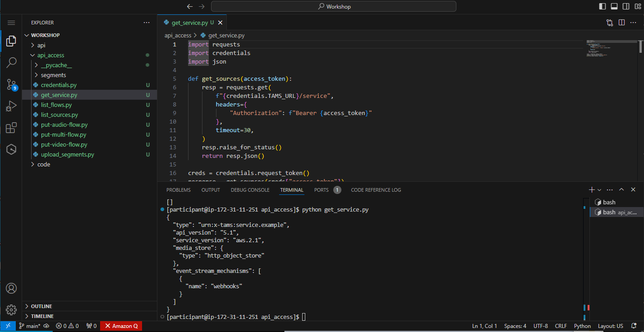Switch to the PORTS tab
The height and width of the screenshot is (332, 644).
322,190
